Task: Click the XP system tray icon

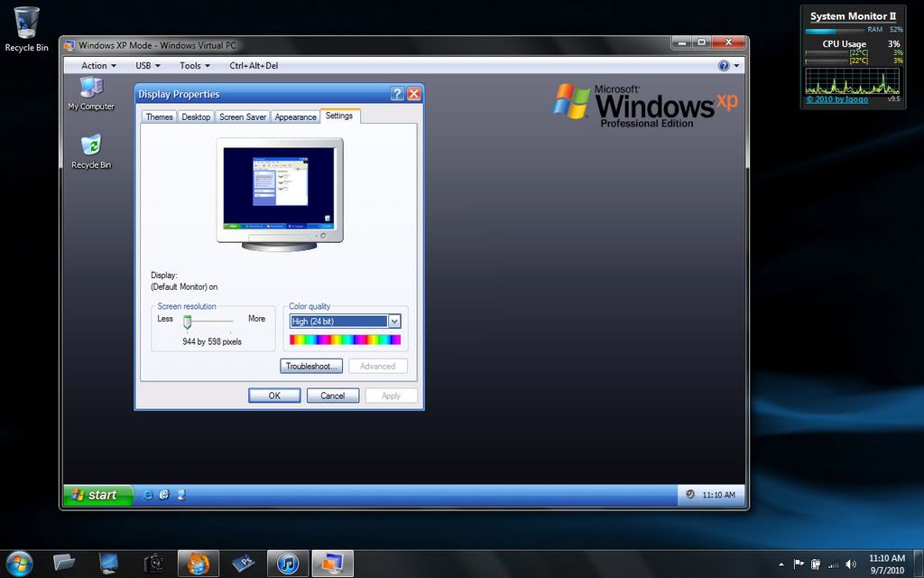Action: (690, 494)
